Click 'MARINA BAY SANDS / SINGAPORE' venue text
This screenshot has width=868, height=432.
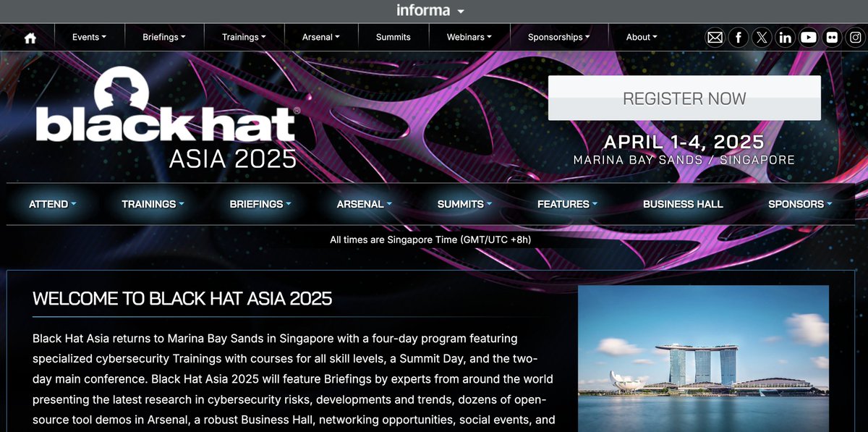point(684,160)
